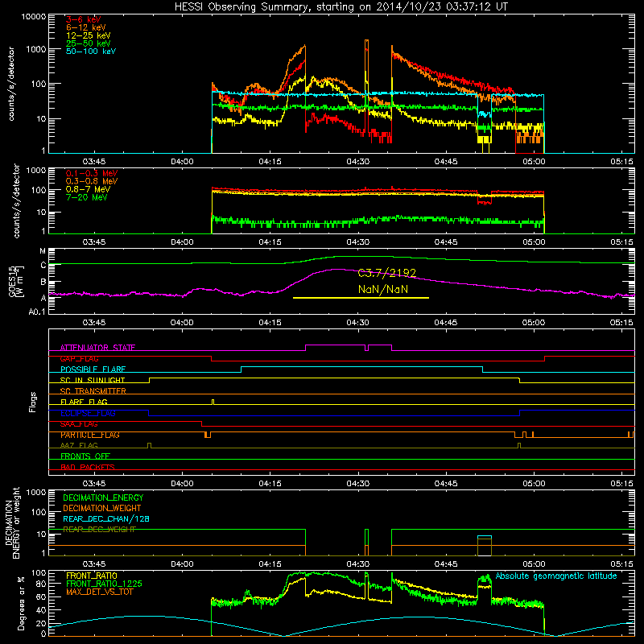This screenshot has height=644, width=644.
Task: Click the 10000 y-axis value on top plot
Action: 34,17
